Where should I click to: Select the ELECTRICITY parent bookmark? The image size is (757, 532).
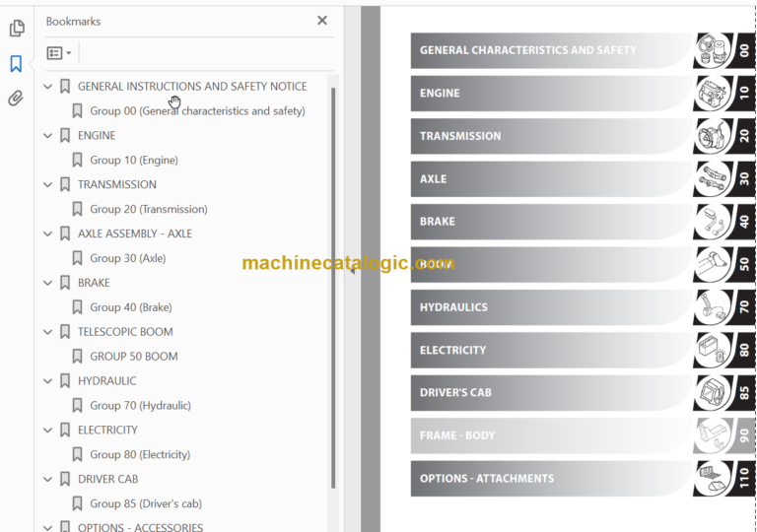tap(107, 431)
